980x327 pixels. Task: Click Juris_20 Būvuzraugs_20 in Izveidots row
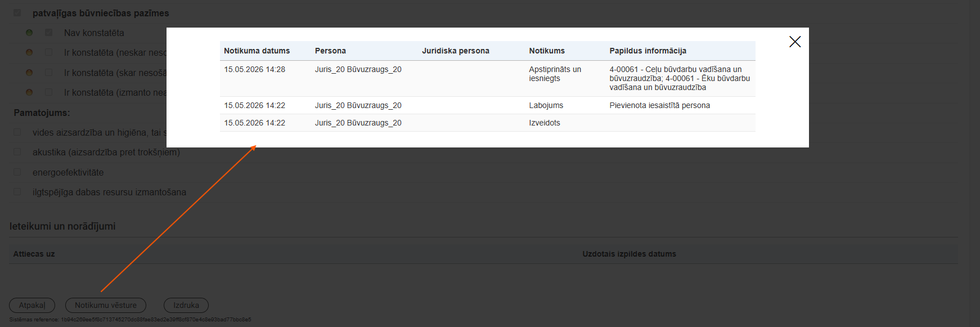[x=358, y=123]
